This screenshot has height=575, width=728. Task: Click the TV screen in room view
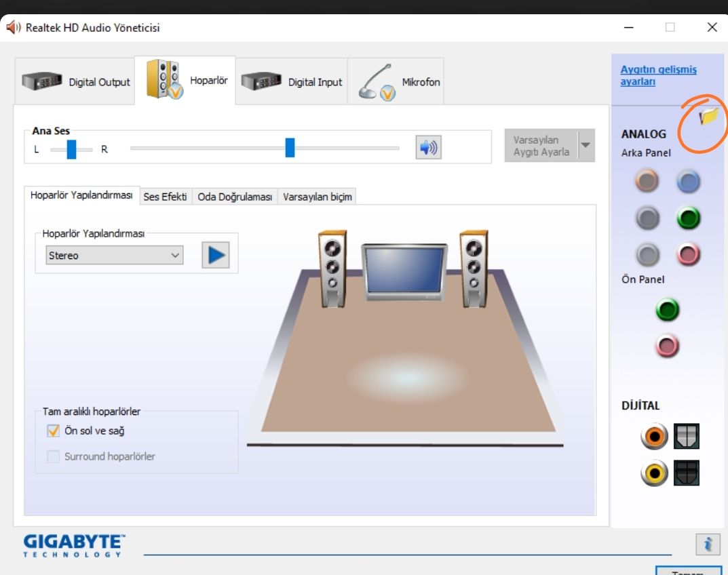(x=404, y=271)
